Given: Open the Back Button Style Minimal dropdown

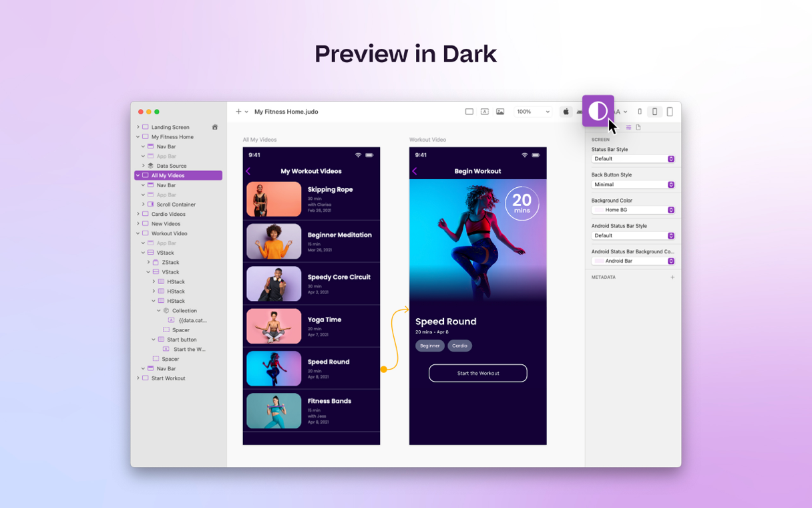Looking at the screenshot, I should point(633,184).
